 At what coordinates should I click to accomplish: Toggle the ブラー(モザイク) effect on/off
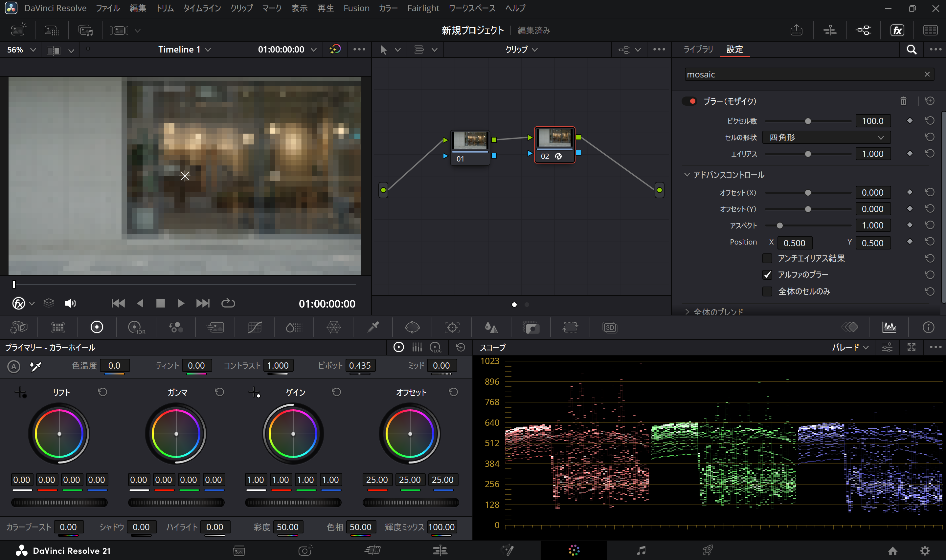click(689, 101)
